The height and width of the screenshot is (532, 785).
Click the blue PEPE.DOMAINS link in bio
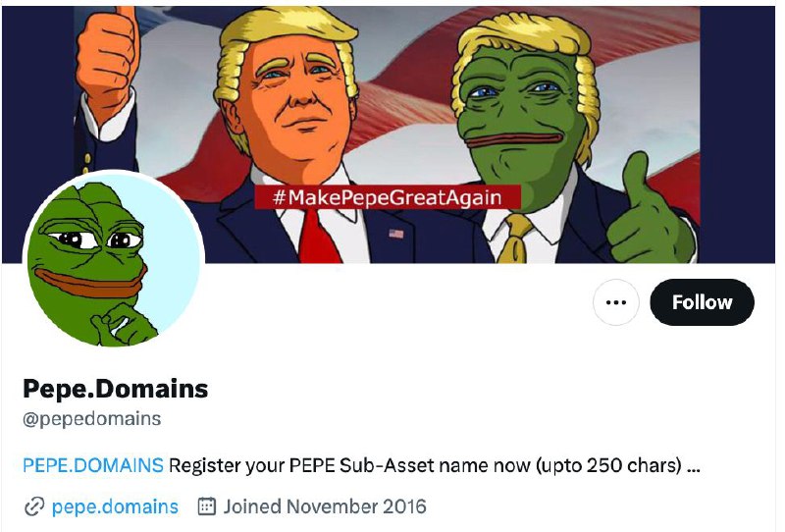tap(93, 465)
